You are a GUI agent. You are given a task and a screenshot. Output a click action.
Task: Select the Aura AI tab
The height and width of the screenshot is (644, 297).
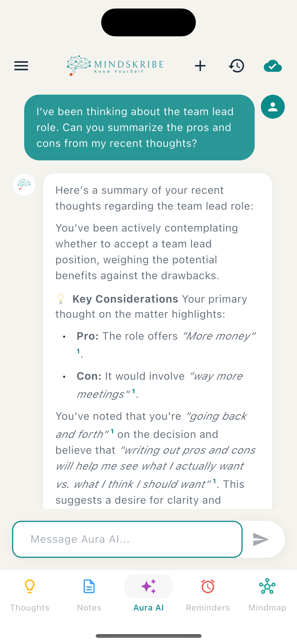[x=149, y=595]
